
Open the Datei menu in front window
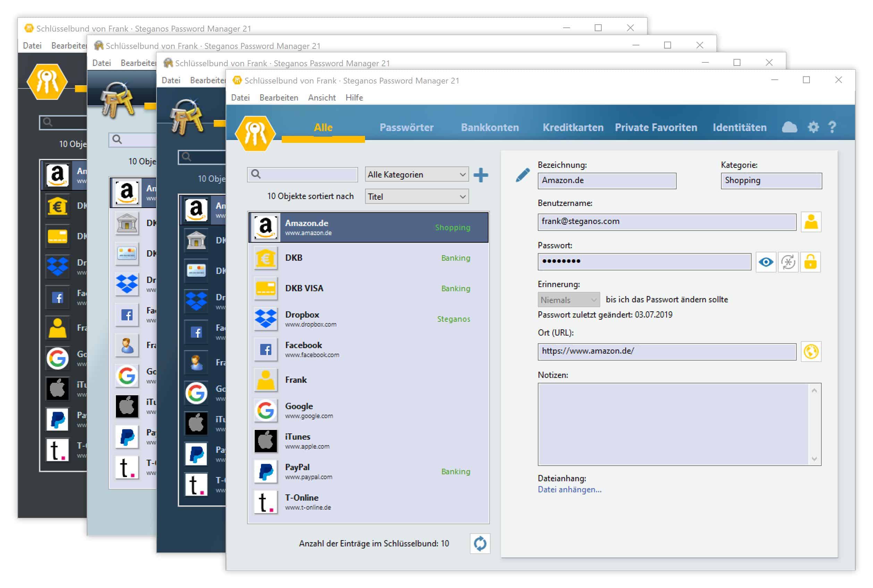[240, 97]
